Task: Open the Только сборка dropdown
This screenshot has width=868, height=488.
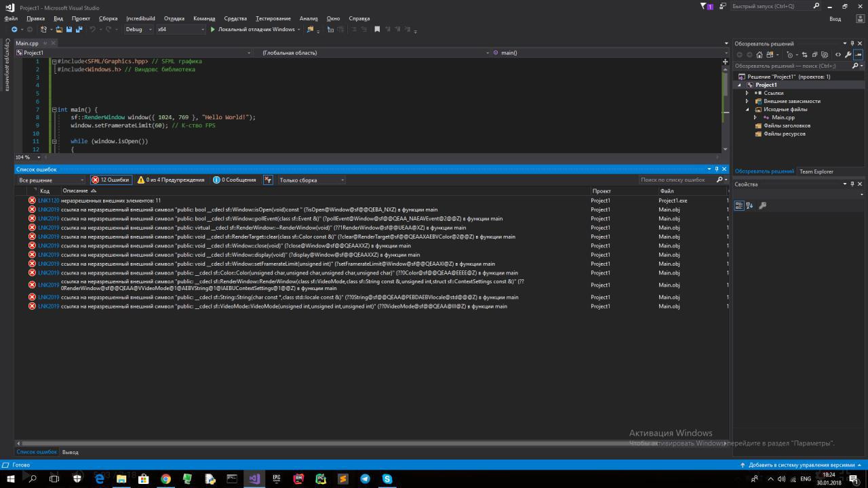Action: tap(311, 180)
